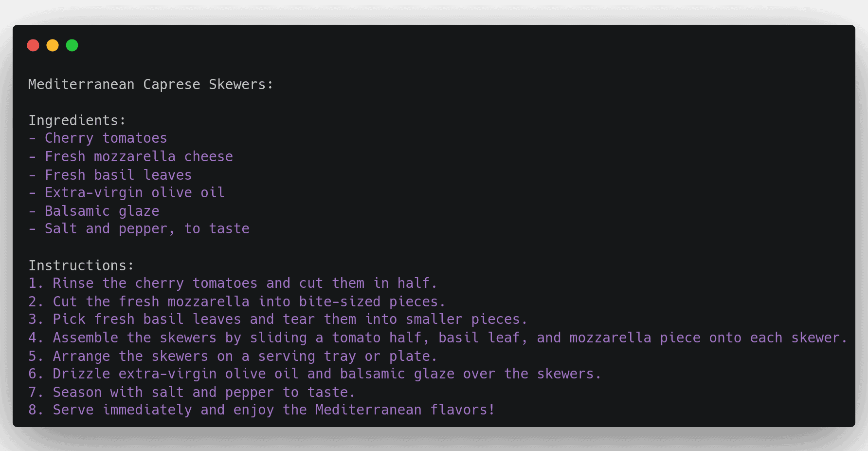Click the "Ingredients:" heading
Image resolution: width=868 pixels, height=451 pixels.
click(77, 120)
